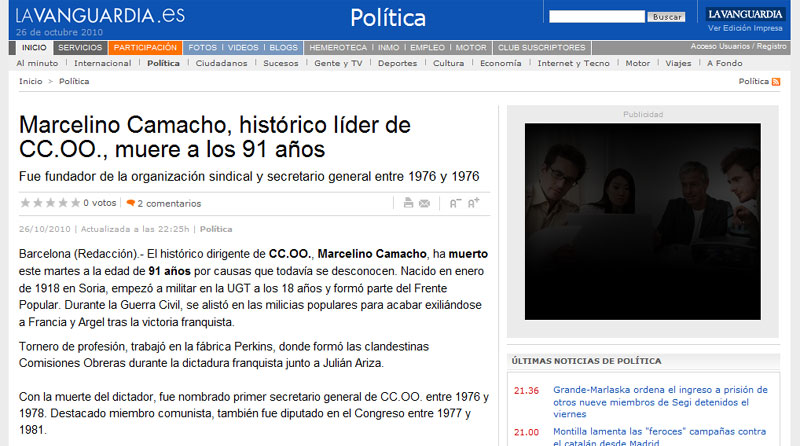Click the orange comments bubble icon

point(131,203)
